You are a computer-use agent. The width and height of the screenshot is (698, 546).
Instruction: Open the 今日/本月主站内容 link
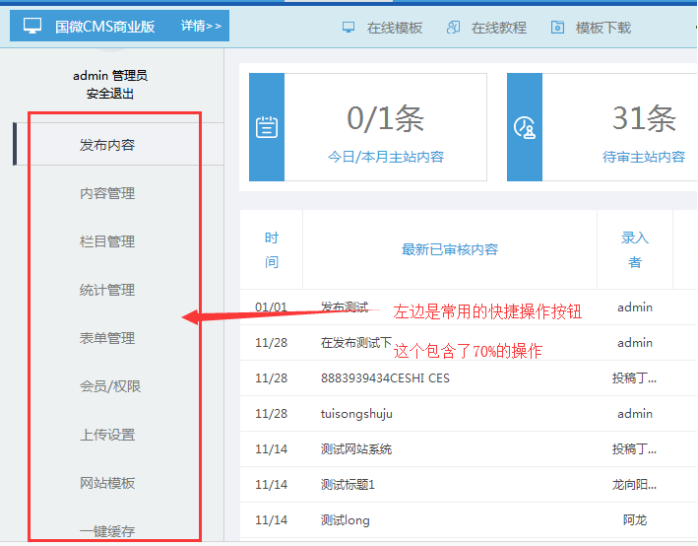386,157
